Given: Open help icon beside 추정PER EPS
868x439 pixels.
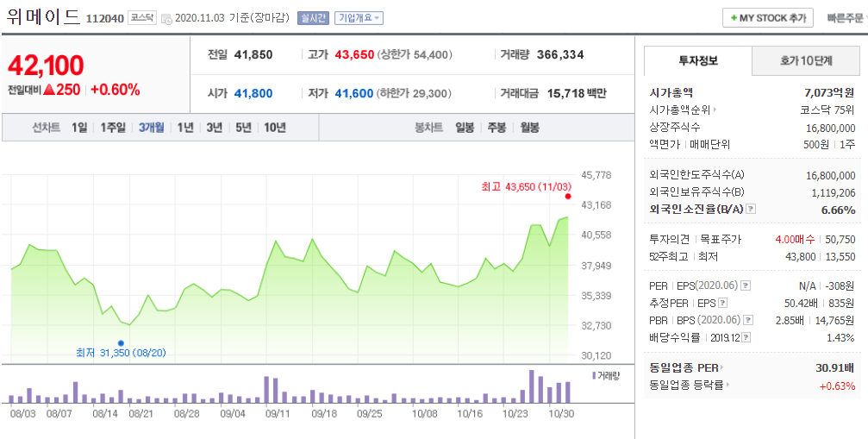Looking at the screenshot, I should click(723, 303).
